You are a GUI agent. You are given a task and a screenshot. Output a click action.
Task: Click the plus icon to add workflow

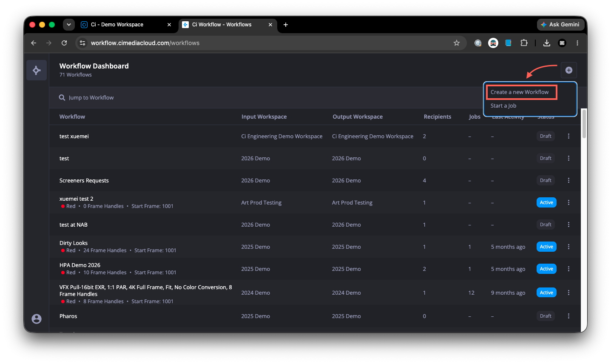coord(568,70)
